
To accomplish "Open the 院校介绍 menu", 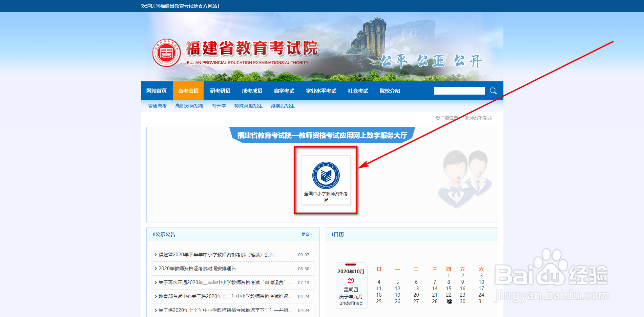I will tap(390, 91).
